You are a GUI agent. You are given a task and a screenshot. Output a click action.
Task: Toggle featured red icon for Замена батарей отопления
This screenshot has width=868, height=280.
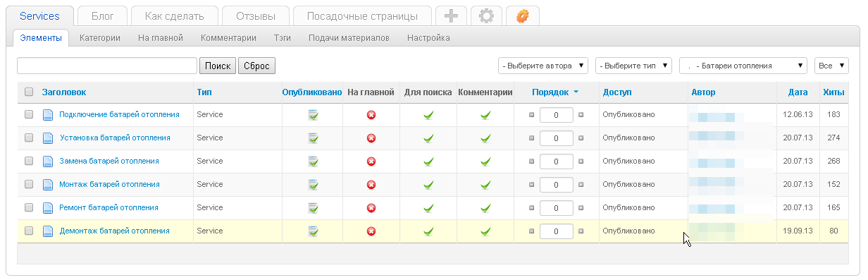point(371,162)
